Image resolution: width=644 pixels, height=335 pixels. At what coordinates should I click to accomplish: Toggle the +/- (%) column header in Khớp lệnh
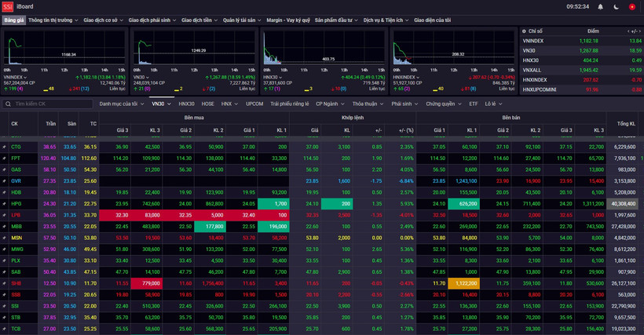(x=405, y=130)
